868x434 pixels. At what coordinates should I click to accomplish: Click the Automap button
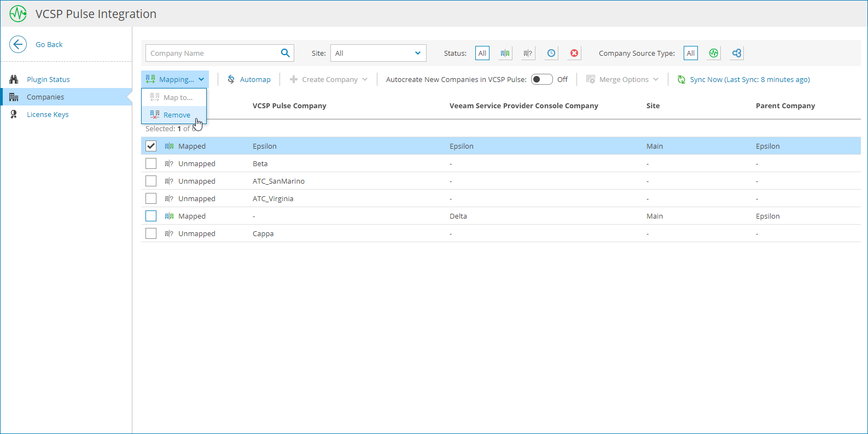pyautogui.click(x=249, y=79)
